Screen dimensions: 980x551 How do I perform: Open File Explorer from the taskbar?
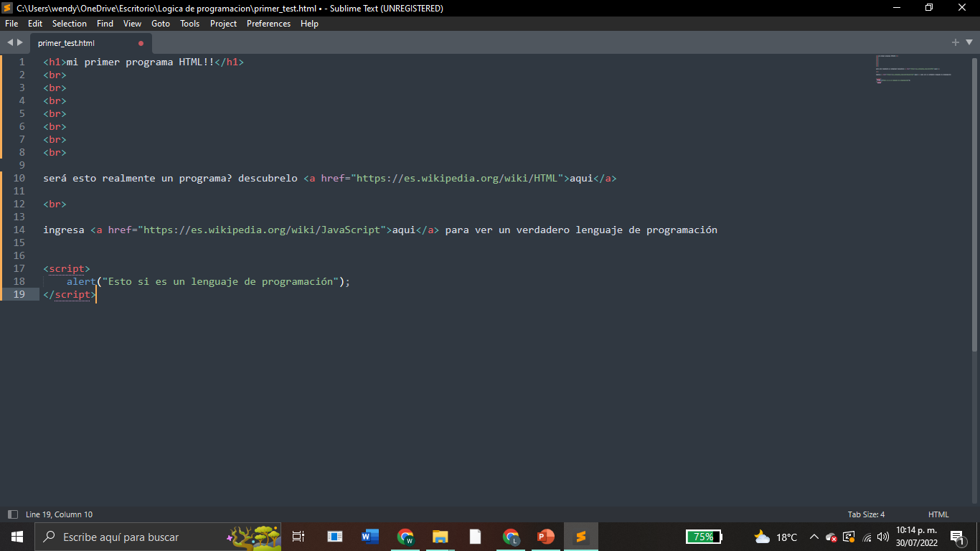(x=440, y=537)
